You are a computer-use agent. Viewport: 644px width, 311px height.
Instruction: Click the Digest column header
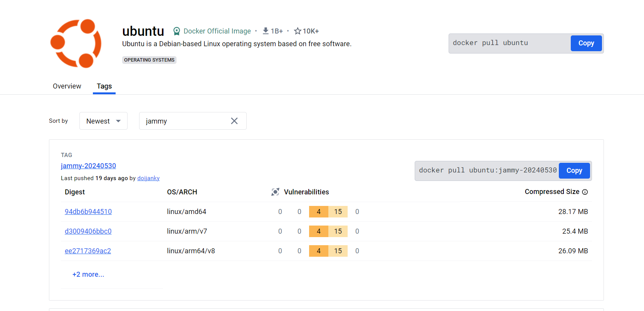click(75, 192)
